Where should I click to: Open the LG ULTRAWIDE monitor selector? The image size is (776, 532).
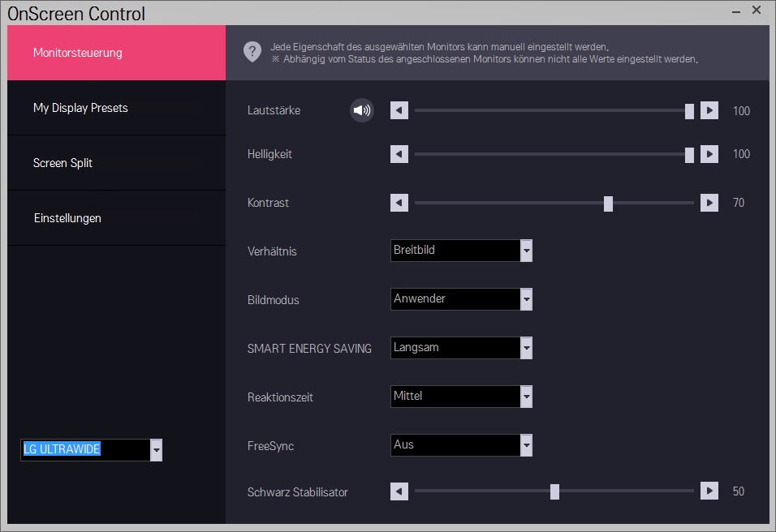click(x=91, y=450)
